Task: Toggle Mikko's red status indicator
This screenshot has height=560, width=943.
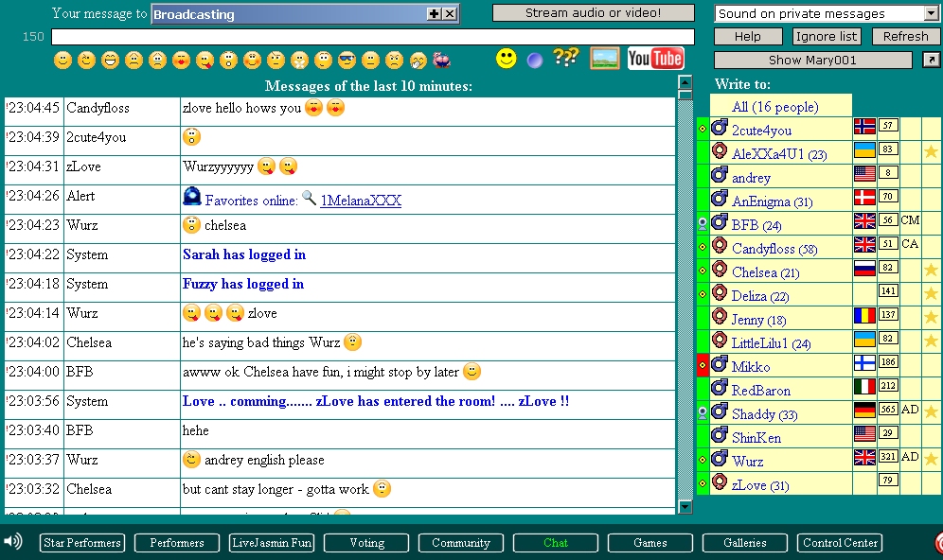Action: click(703, 366)
